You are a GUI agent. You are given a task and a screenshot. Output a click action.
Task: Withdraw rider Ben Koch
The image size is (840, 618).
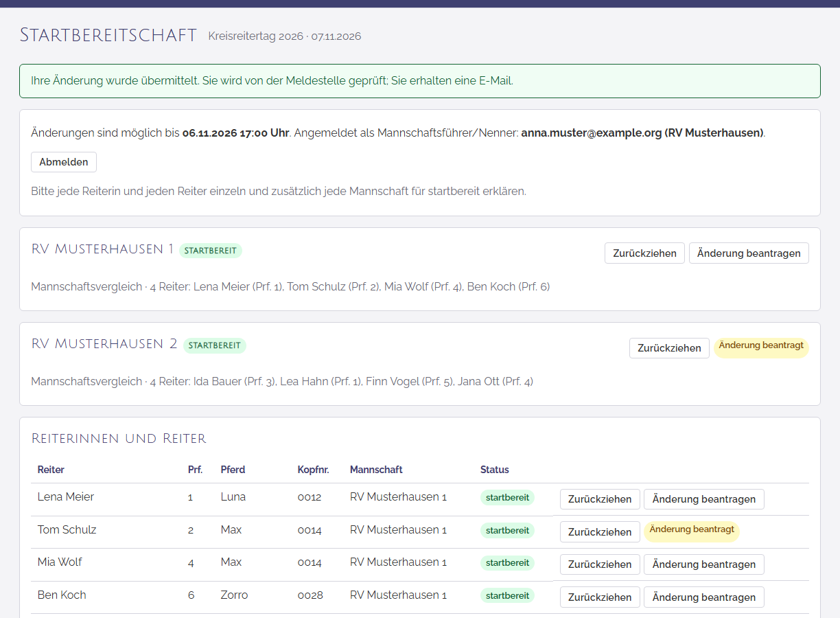600,597
